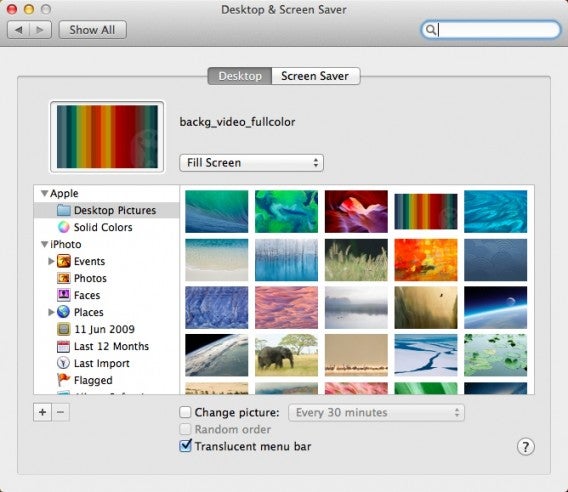Select the blue rocky texture thumbnail
The height and width of the screenshot is (492, 568).
point(217,308)
